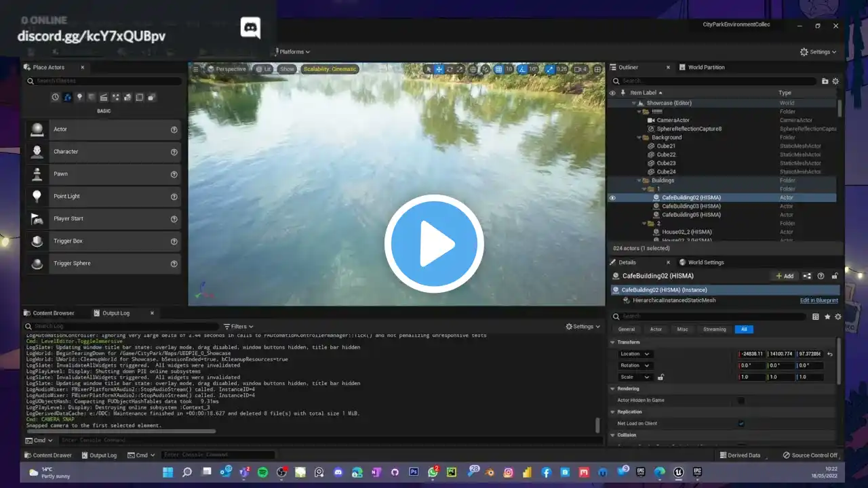Open the Lights category in Place Actors
Image resolution: width=868 pixels, height=488 pixels.
79,97
